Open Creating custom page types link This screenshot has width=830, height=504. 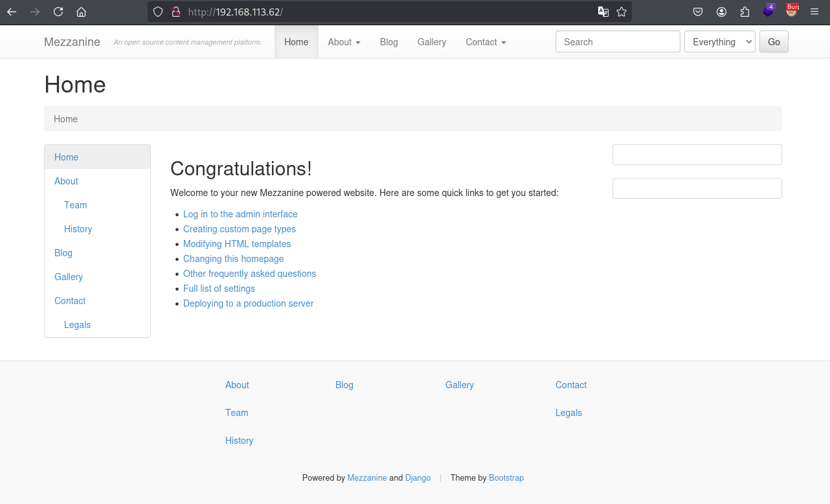pyautogui.click(x=240, y=229)
